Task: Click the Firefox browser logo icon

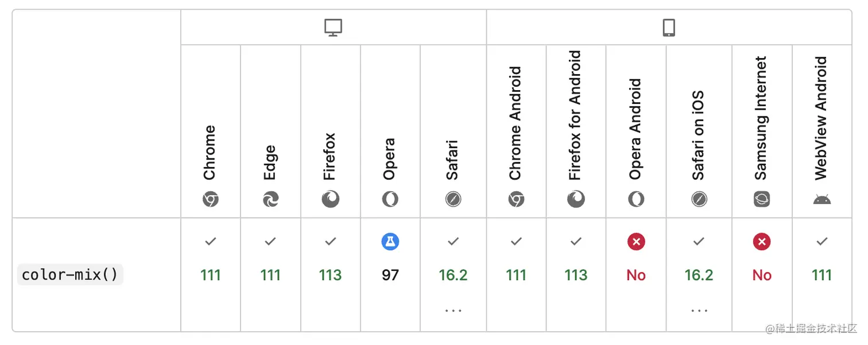Action: [x=330, y=200]
